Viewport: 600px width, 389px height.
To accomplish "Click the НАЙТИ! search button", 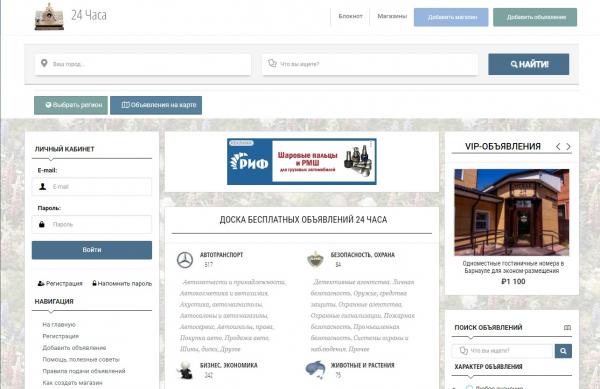I will tap(528, 64).
